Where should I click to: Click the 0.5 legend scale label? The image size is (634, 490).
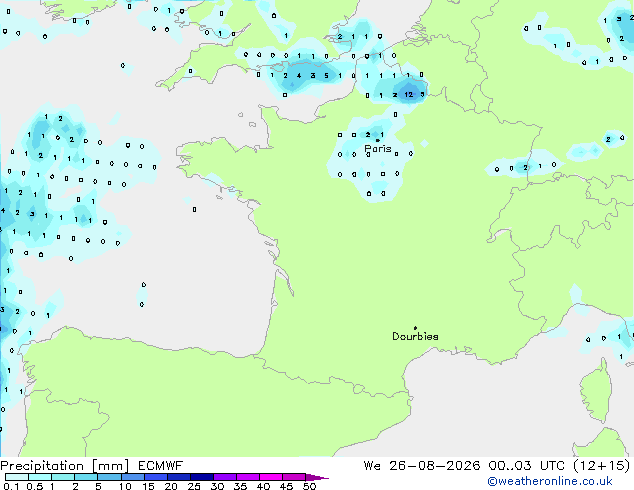(x=35, y=486)
